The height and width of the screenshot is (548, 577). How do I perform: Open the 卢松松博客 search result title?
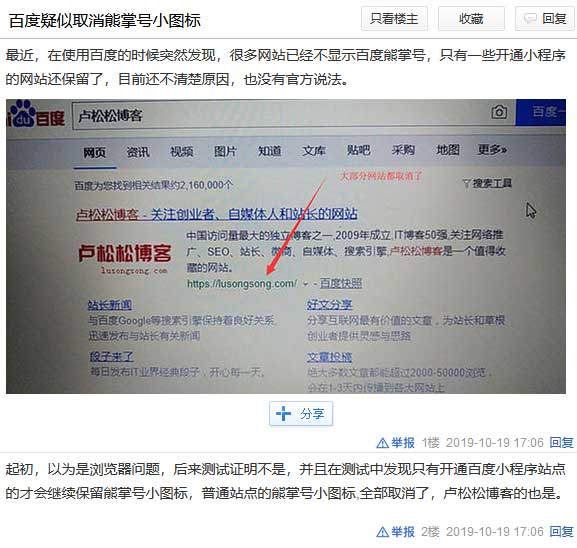(216, 214)
